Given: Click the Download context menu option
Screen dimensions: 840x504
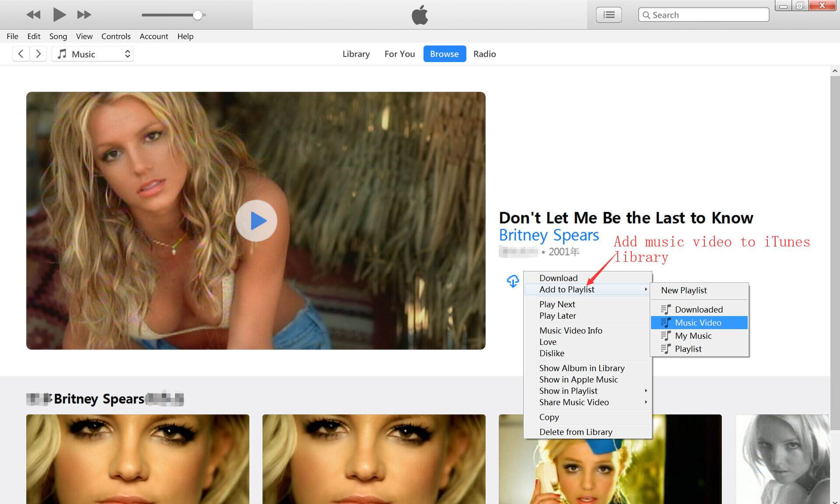Looking at the screenshot, I should (558, 278).
